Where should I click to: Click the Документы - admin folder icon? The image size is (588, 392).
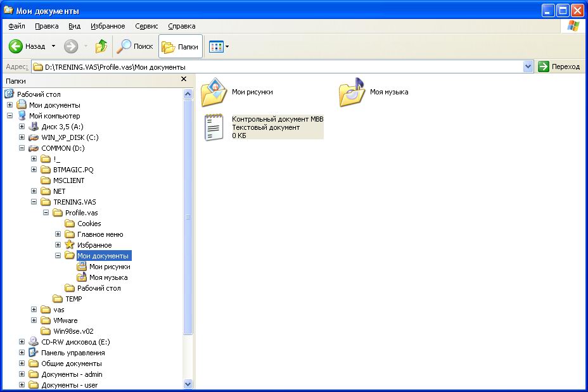(x=34, y=374)
